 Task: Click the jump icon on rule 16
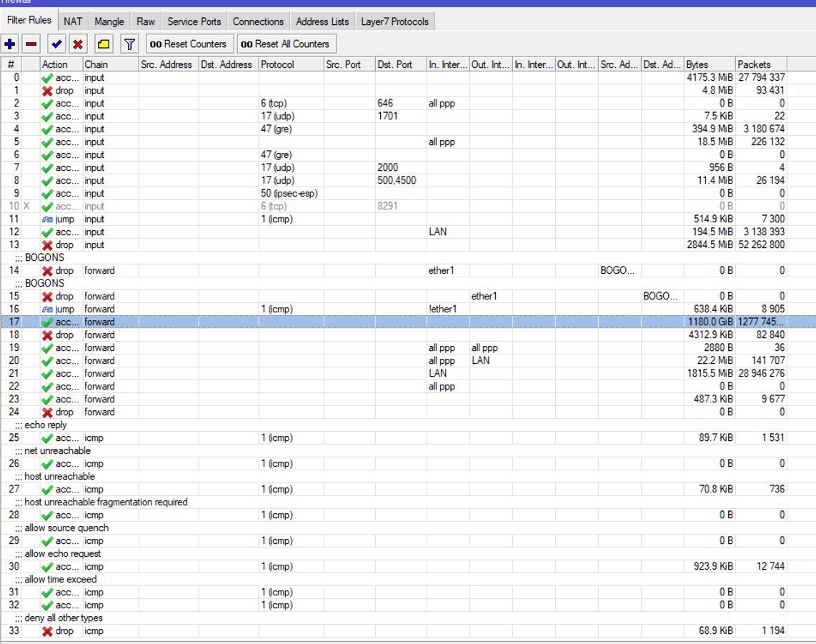(x=47, y=309)
